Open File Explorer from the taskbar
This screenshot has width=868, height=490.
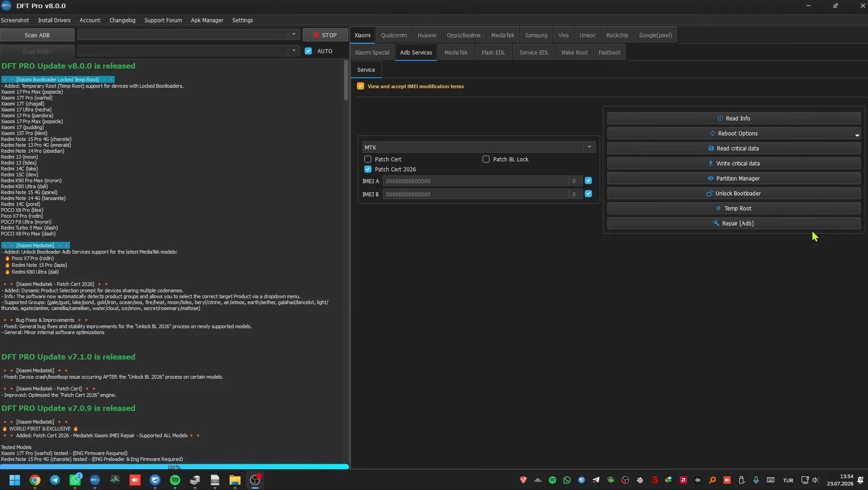tap(235, 480)
